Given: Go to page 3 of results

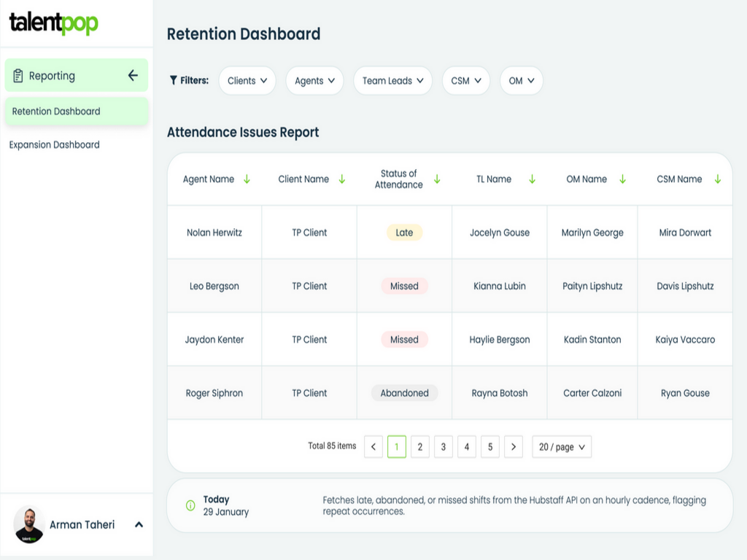Looking at the screenshot, I should (443, 446).
